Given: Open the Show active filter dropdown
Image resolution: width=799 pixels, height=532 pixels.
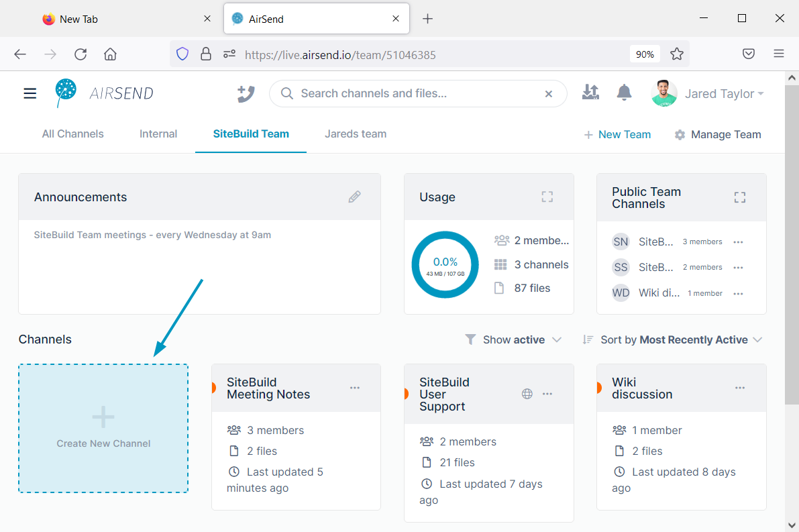Looking at the screenshot, I should (x=513, y=340).
